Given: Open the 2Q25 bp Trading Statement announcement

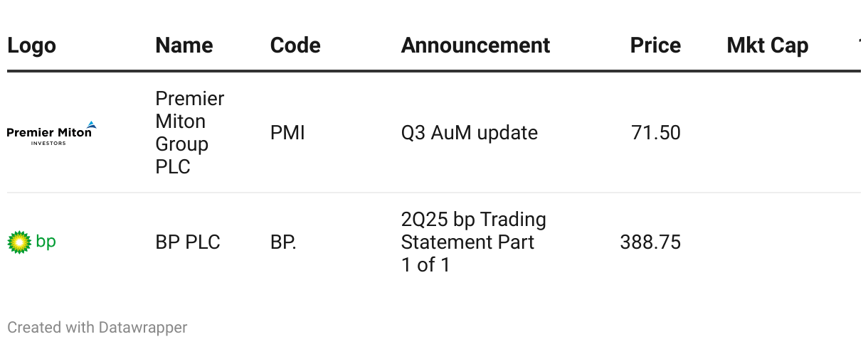Looking at the screenshot, I should [x=474, y=242].
